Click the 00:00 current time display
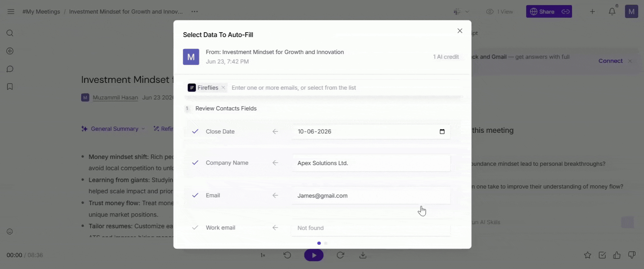Viewport: 644px width, 269px height. click(x=14, y=255)
